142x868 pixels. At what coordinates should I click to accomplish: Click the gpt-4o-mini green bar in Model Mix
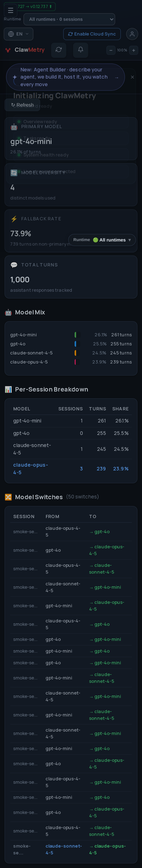75,335
